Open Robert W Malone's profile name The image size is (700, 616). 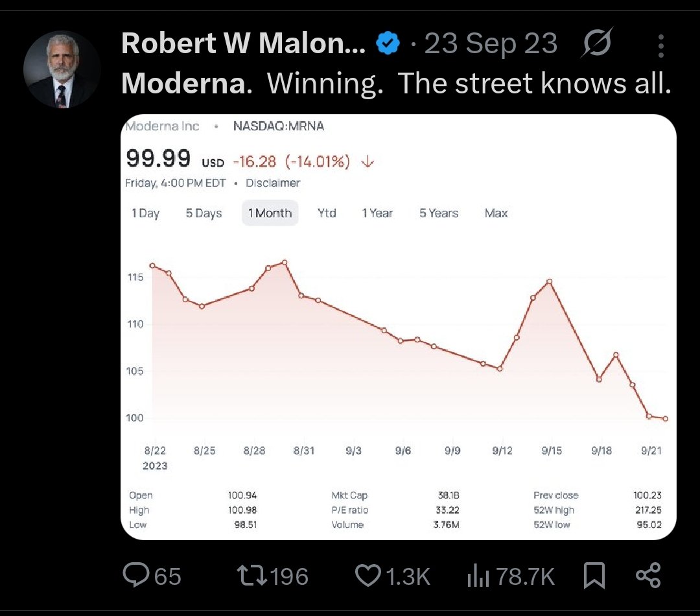click(243, 44)
